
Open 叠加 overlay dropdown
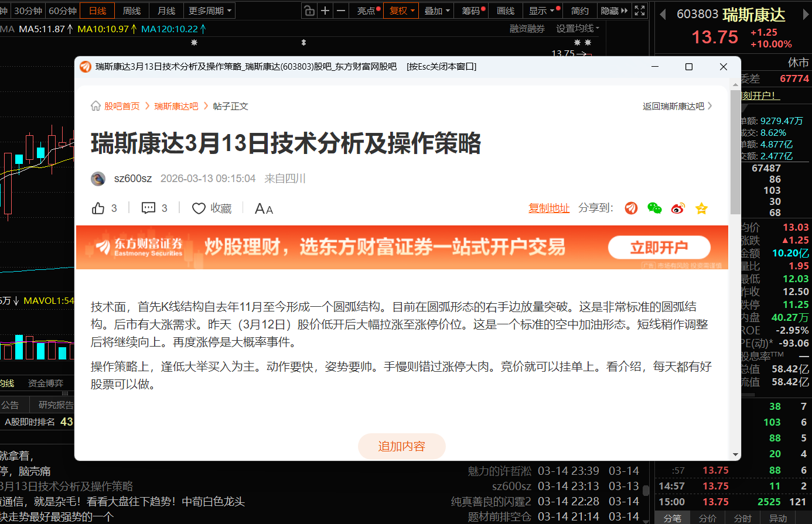pyautogui.click(x=437, y=11)
